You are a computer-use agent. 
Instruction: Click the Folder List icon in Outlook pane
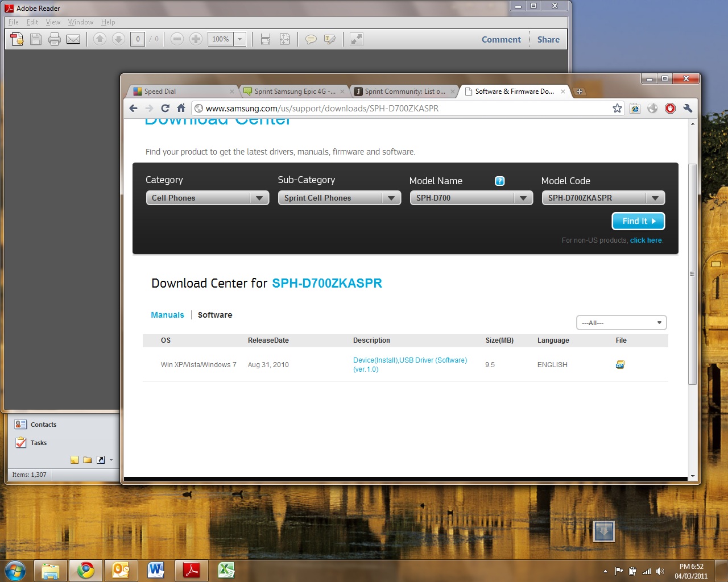88,460
